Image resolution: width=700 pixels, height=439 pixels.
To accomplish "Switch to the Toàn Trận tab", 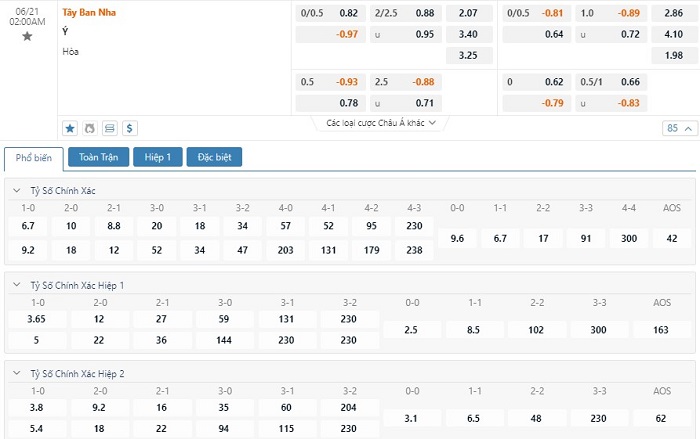I will coord(98,157).
